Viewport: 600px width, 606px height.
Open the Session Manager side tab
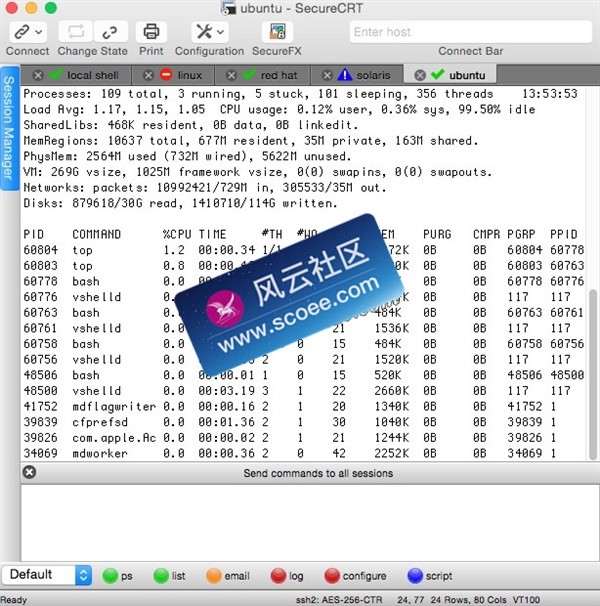tap(9, 128)
